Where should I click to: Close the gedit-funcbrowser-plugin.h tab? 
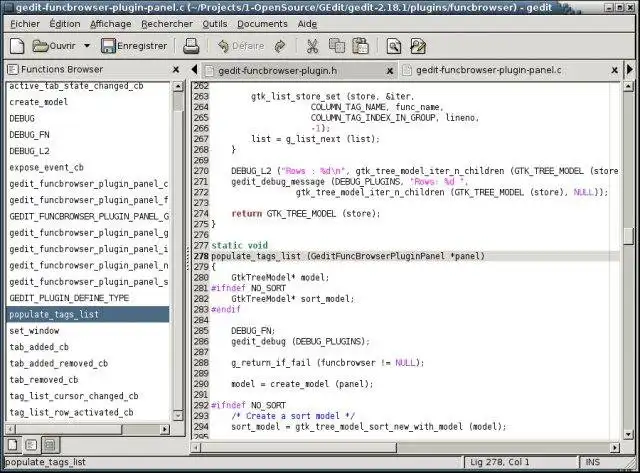[x=390, y=71]
